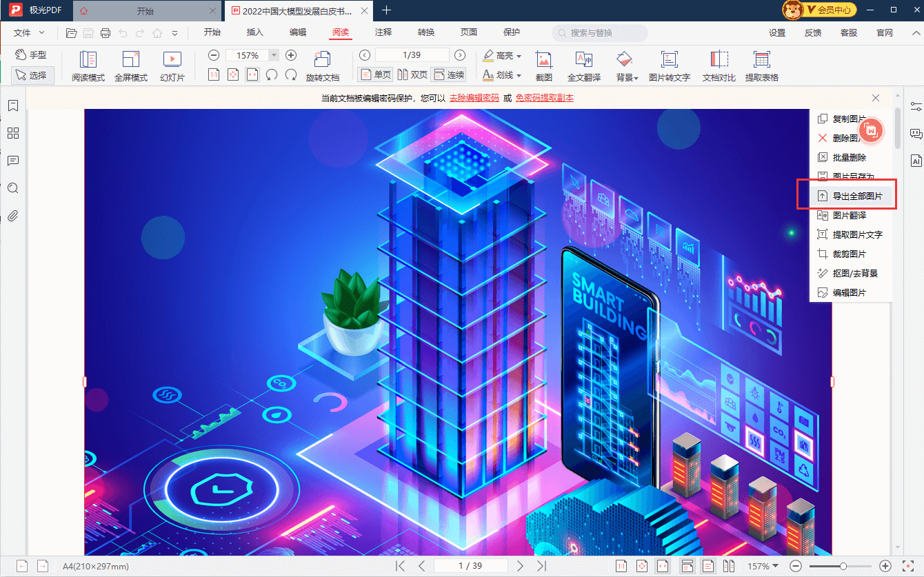Viewport: 924px width, 577px height.
Task: Open 图片转文字 OCR tool
Action: point(669,66)
